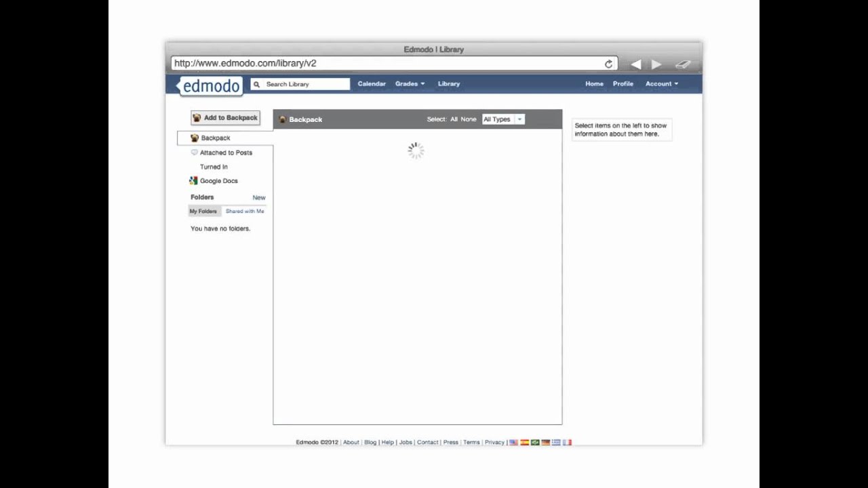Select All items link
Image resolution: width=868 pixels, height=488 pixels.
[x=454, y=119]
